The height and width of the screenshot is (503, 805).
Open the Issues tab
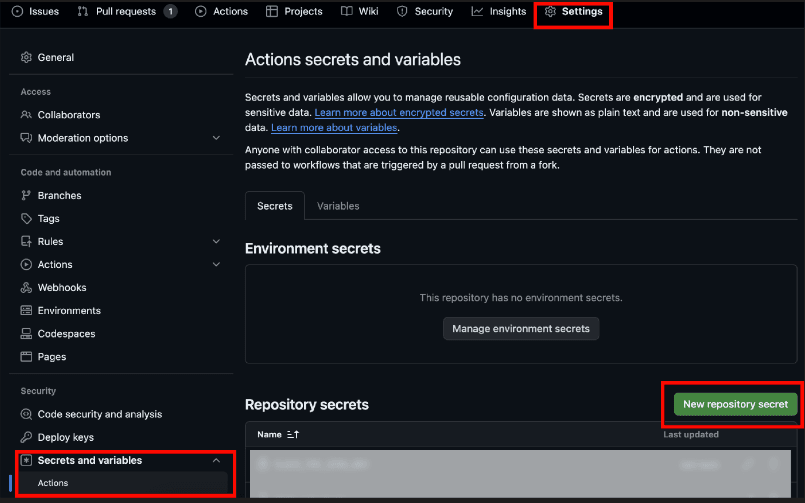(35, 11)
